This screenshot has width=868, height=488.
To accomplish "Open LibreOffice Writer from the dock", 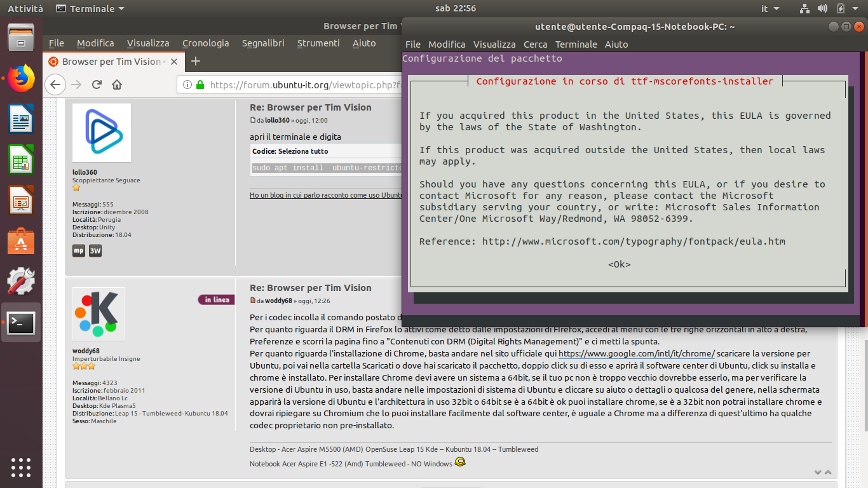I will click(21, 119).
